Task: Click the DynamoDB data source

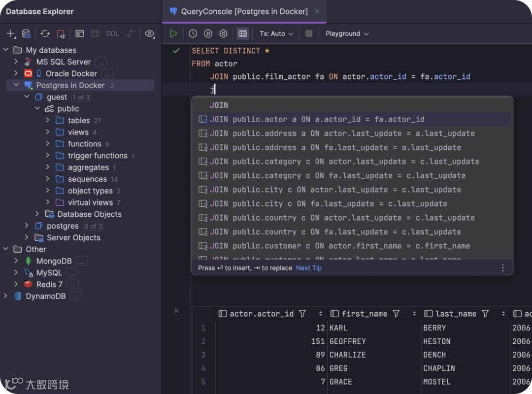Action: pyautogui.click(x=45, y=296)
